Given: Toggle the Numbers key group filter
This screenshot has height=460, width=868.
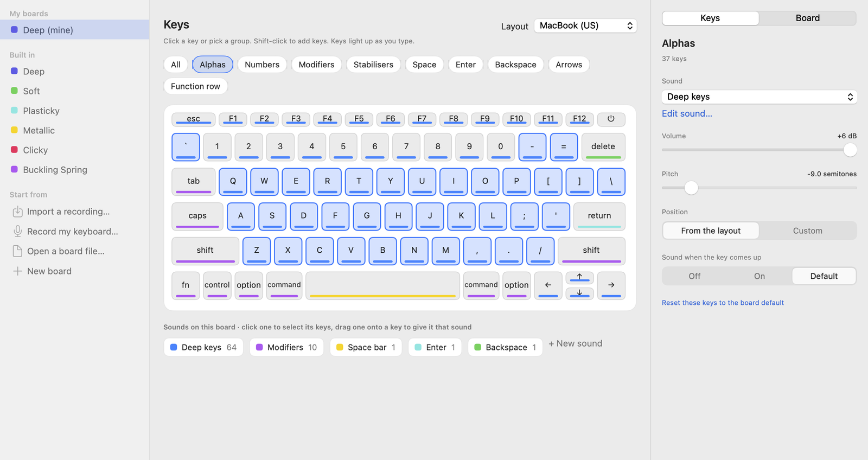Looking at the screenshot, I should [262, 65].
